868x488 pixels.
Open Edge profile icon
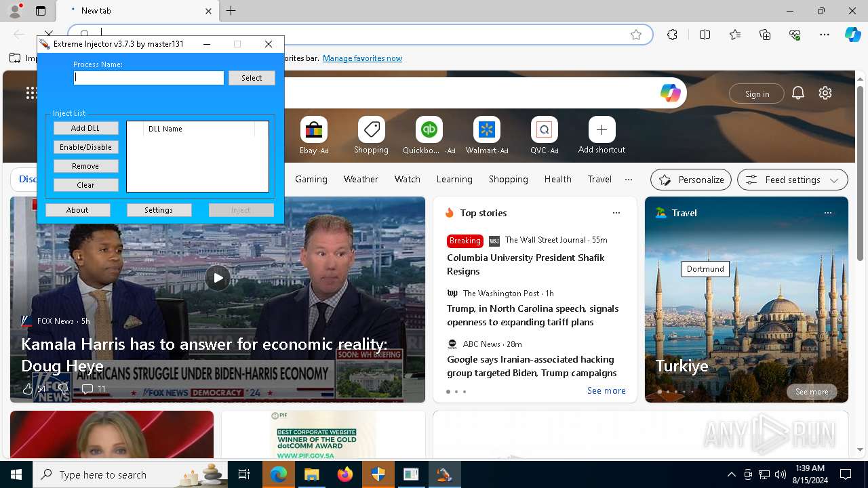[14, 11]
